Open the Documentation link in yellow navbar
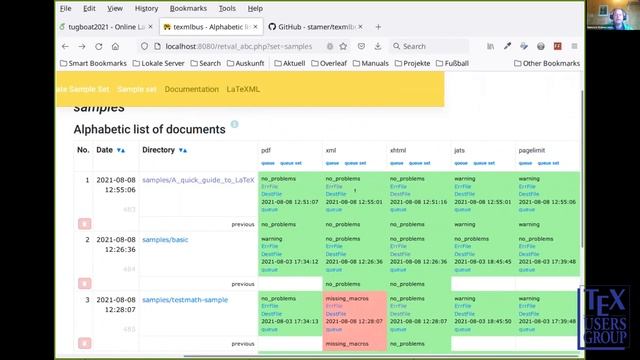 tap(191, 89)
